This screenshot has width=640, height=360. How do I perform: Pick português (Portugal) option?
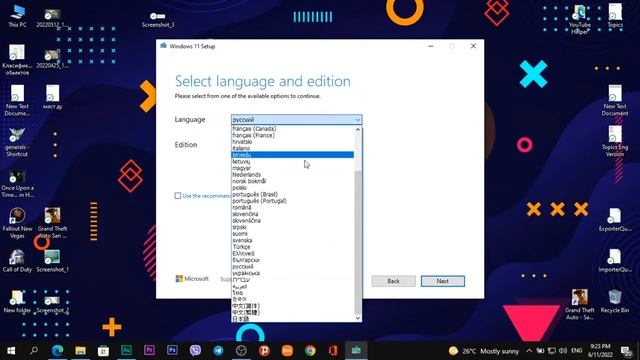[293, 201]
